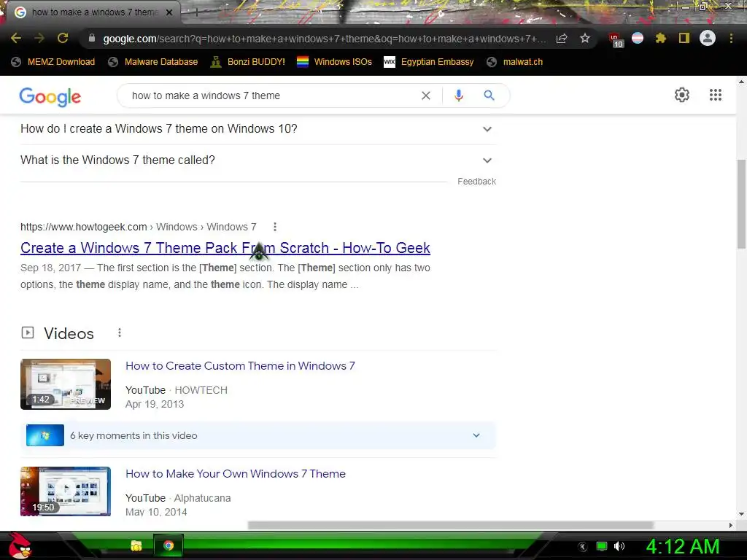This screenshot has width=747, height=560.
Task: Click the green monitor tray icon
Action: pos(602,546)
